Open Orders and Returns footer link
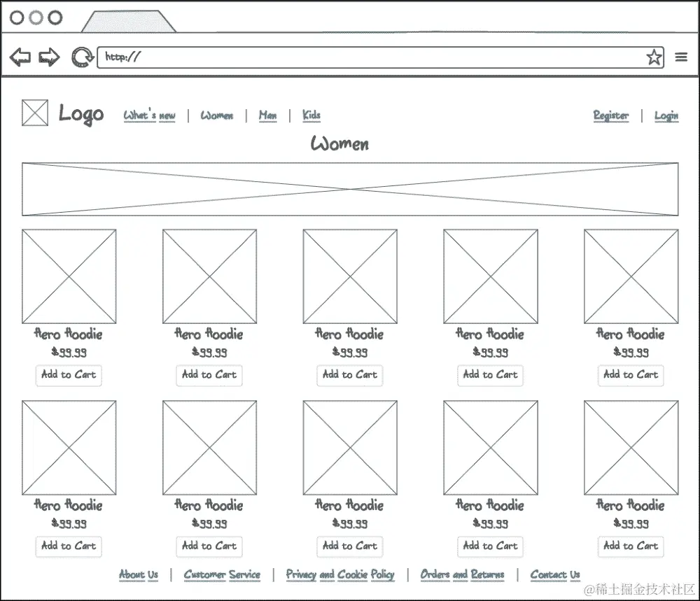This screenshot has width=700, height=601. 462,574
